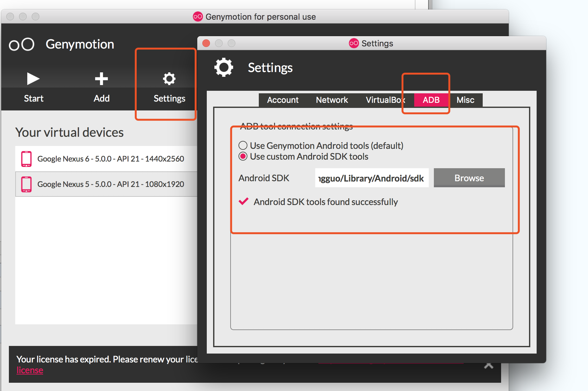Click the large gear icon in Settings dialog

[x=224, y=67]
